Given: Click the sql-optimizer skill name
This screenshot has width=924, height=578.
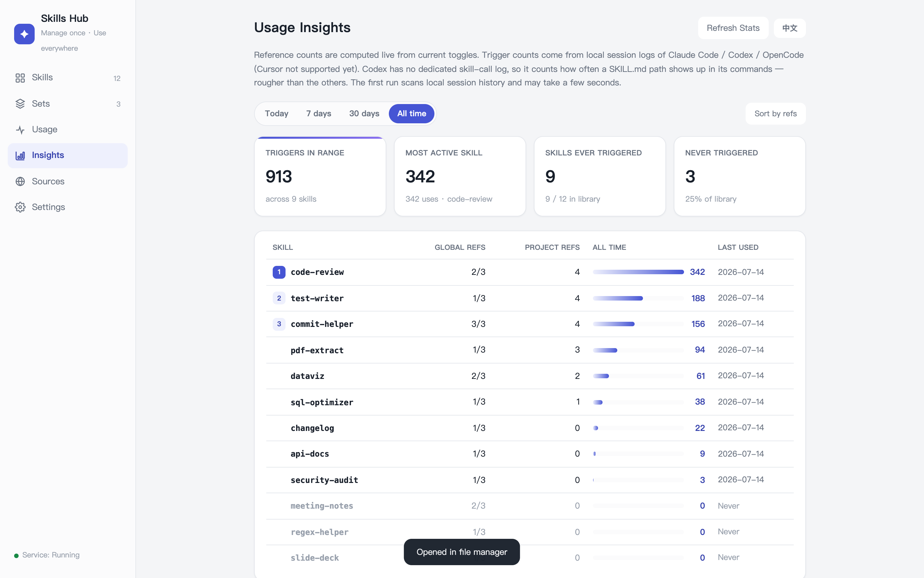Looking at the screenshot, I should 322,402.
